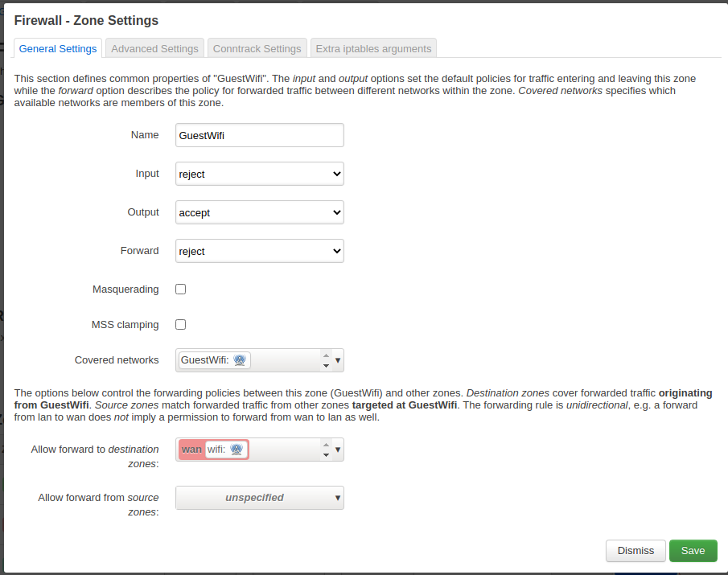Switch to Advanced Settings tab
Viewport: 728px width, 575px height.
pyautogui.click(x=154, y=48)
